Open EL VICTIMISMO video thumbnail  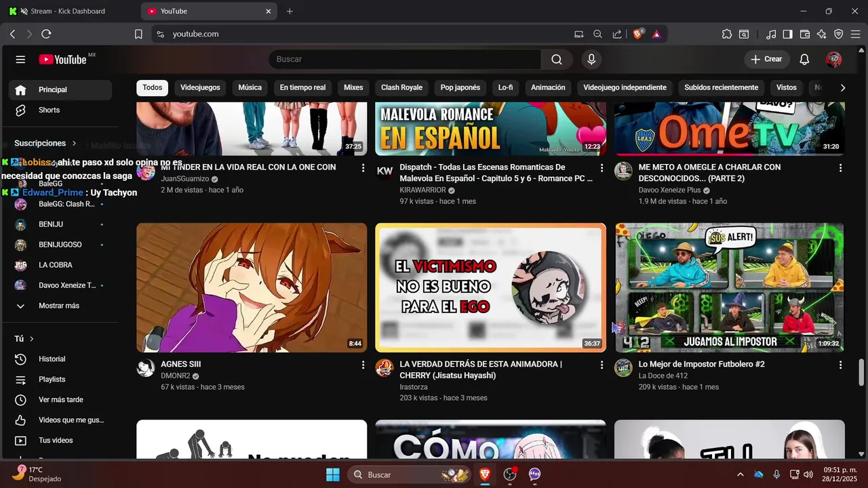click(491, 287)
